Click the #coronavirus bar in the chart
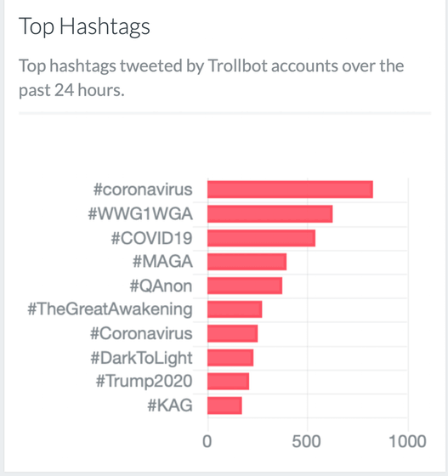 290,190
